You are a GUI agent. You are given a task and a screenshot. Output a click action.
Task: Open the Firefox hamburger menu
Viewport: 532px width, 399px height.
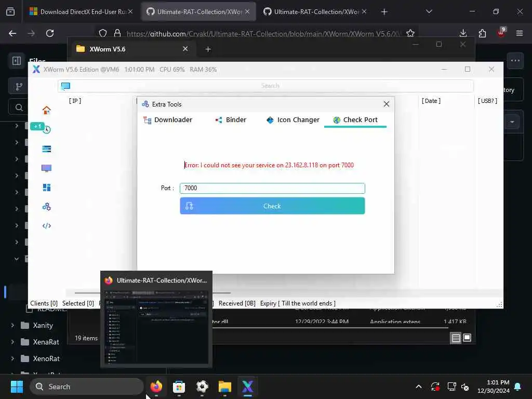(x=520, y=33)
